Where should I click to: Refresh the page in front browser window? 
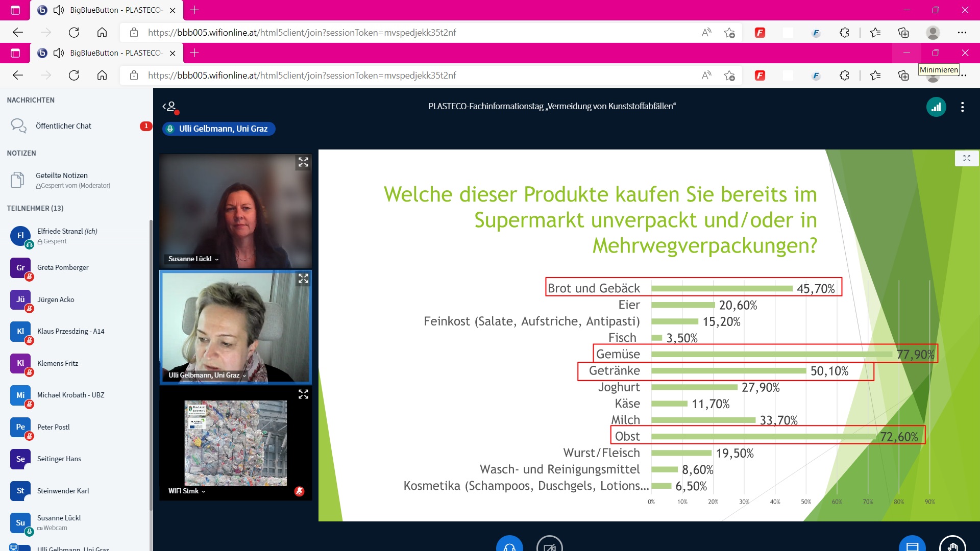coord(74,76)
